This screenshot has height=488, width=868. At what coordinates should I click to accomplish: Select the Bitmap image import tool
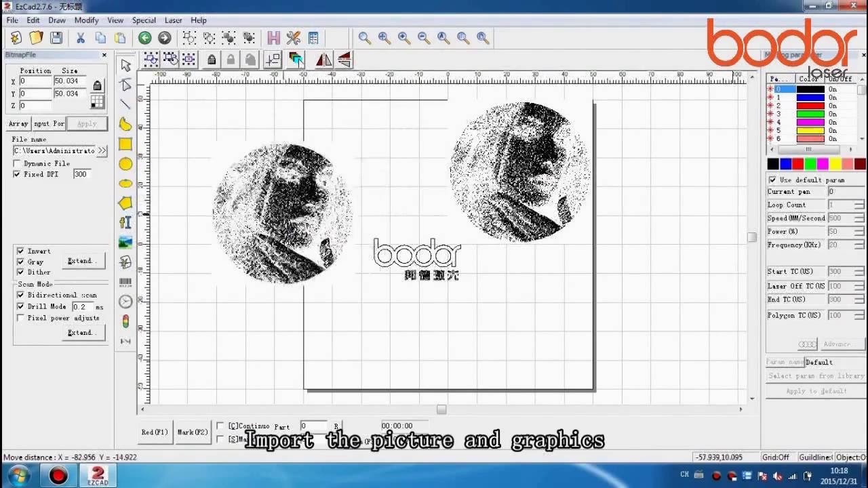click(x=125, y=242)
